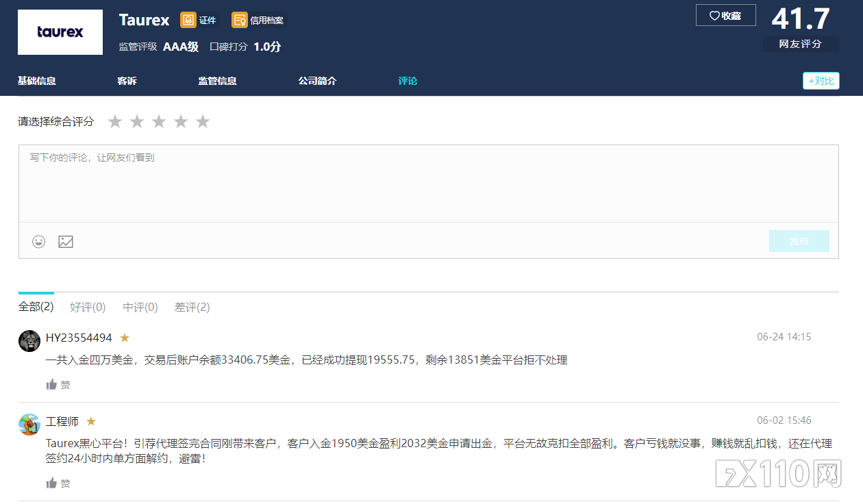Switch to the 基础信息 tab
This screenshot has width=863, height=504.
(x=37, y=81)
